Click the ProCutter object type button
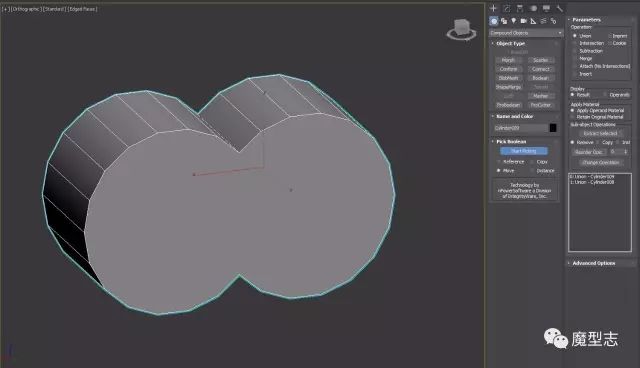This screenshot has width=640, height=368. [541, 105]
